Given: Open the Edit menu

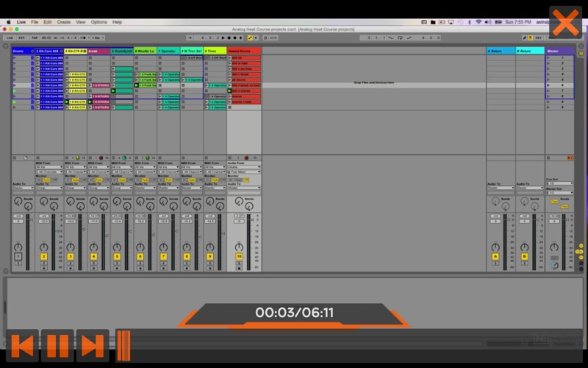Looking at the screenshot, I should 47,22.
